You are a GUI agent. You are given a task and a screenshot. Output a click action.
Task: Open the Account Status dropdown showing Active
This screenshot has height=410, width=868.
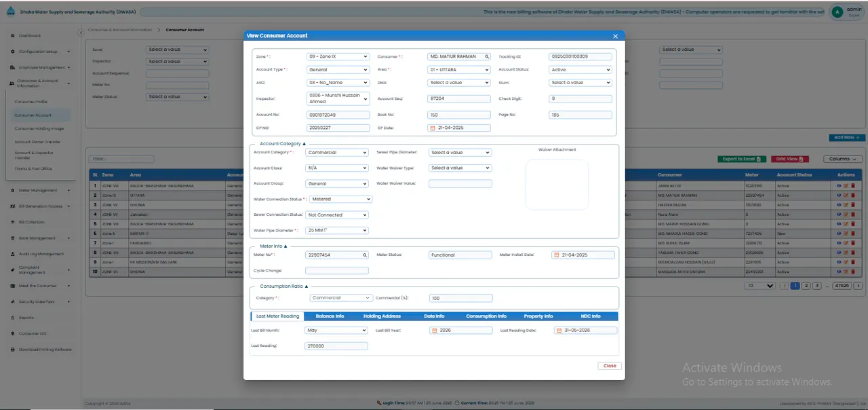coord(580,70)
